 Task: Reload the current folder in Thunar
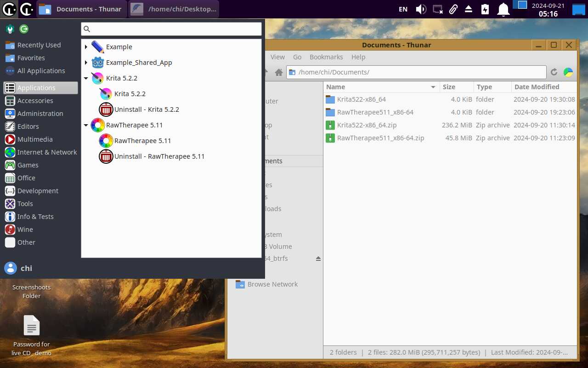[x=554, y=72]
